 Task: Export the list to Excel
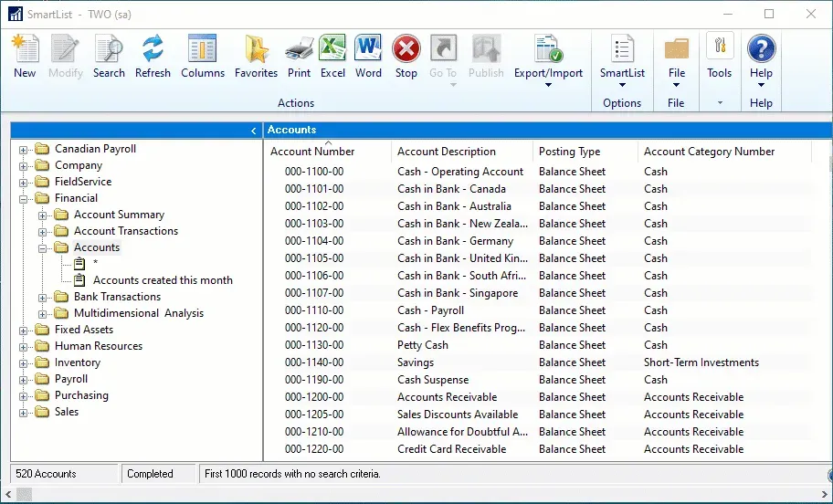coord(332,56)
